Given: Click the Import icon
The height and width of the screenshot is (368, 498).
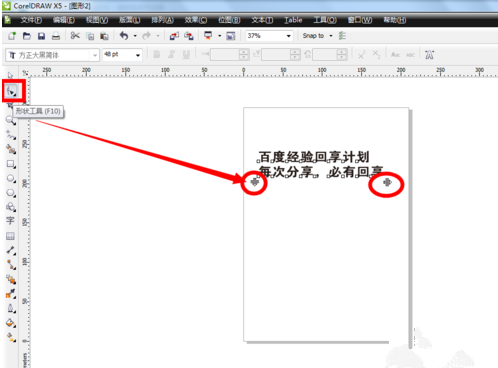Looking at the screenshot, I should 174,36.
